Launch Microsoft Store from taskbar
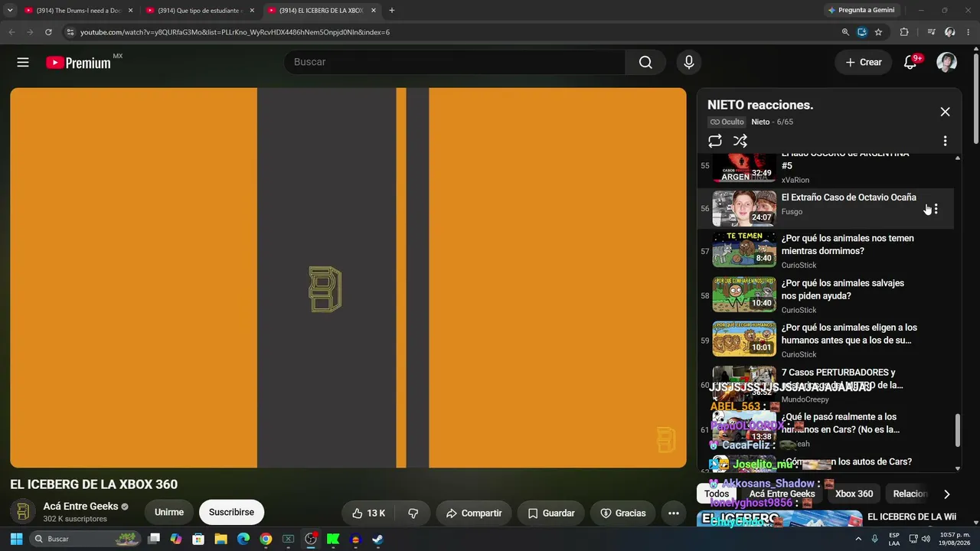 tap(198, 539)
